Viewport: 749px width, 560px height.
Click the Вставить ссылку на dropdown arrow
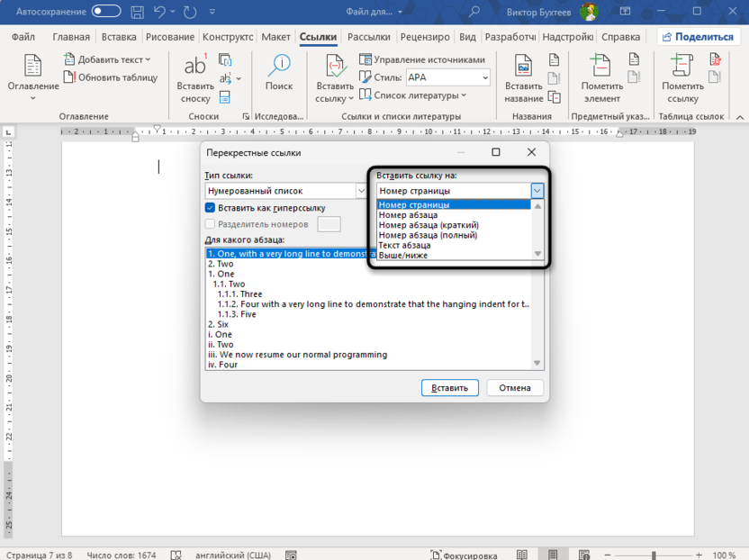pyautogui.click(x=537, y=191)
